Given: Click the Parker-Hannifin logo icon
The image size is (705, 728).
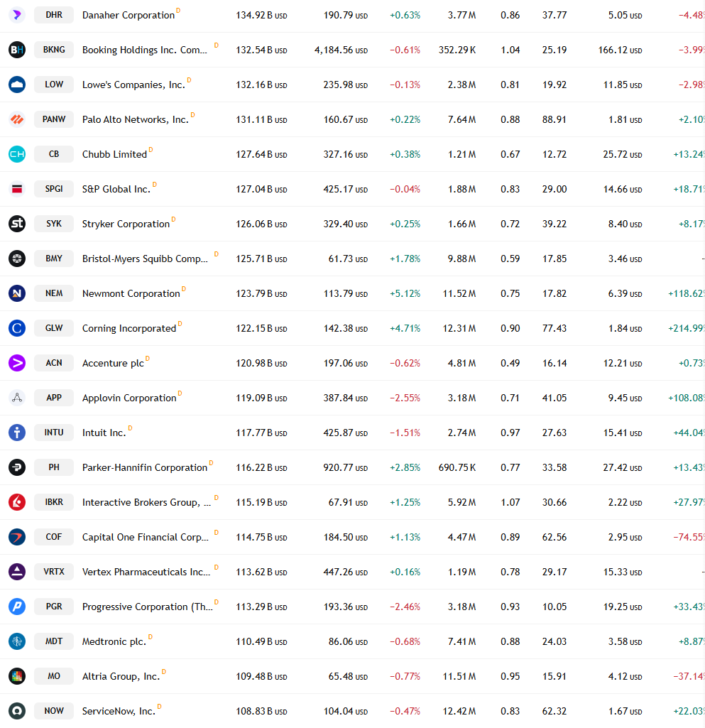Looking at the screenshot, I should 17,467.
